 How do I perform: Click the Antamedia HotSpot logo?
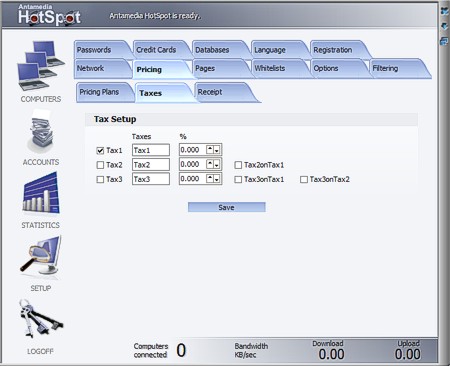click(49, 15)
